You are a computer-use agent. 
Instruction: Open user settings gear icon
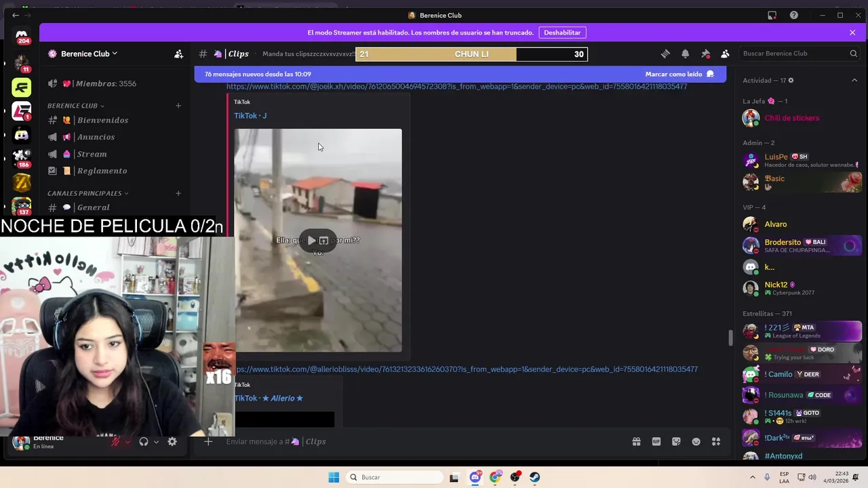(172, 441)
